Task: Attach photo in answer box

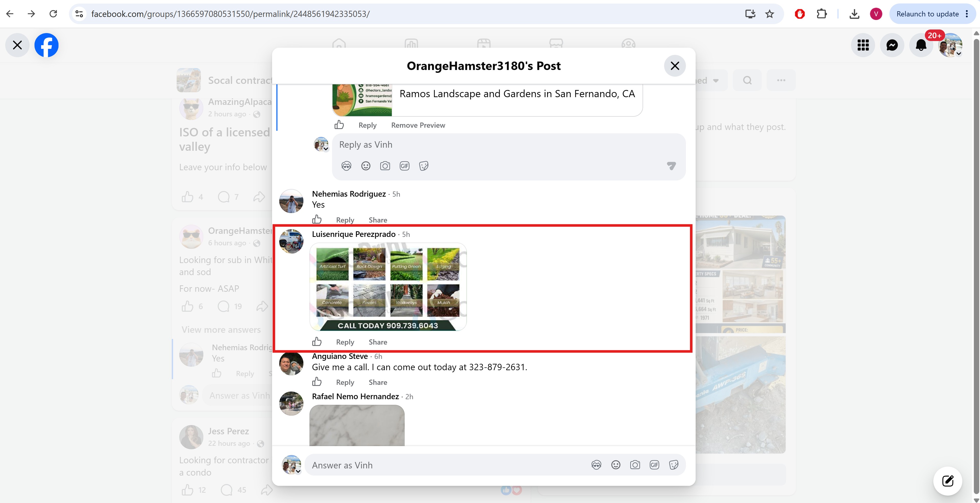Action: pos(635,465)
